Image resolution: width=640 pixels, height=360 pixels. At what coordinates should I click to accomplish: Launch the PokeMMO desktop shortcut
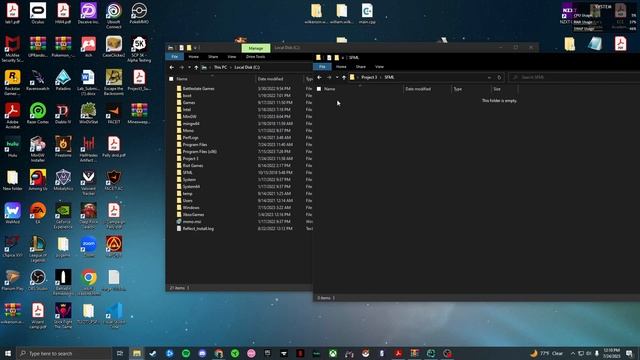(139, 13)
